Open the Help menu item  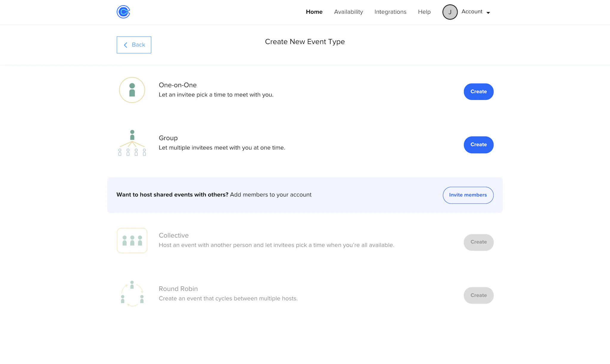424,12
